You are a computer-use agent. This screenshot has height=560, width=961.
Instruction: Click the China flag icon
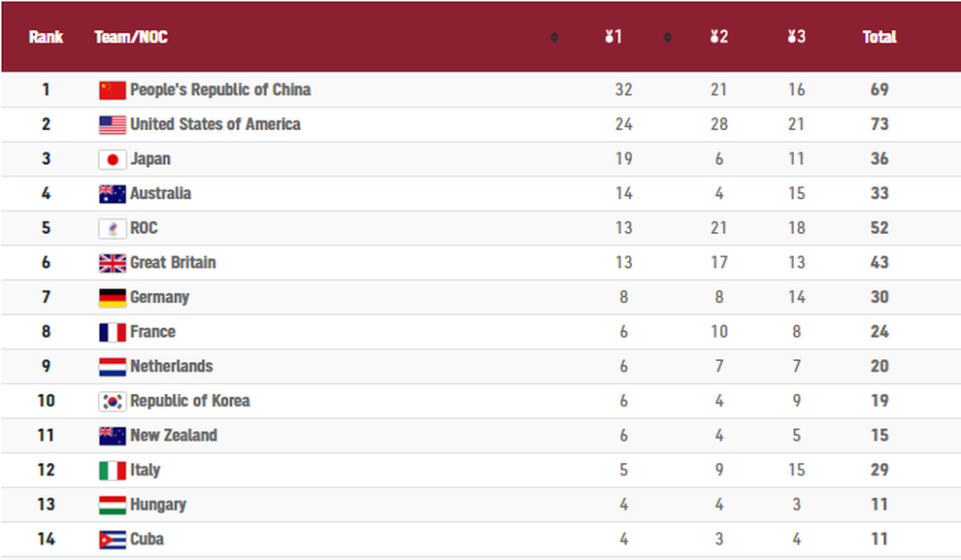pos(113,90)
